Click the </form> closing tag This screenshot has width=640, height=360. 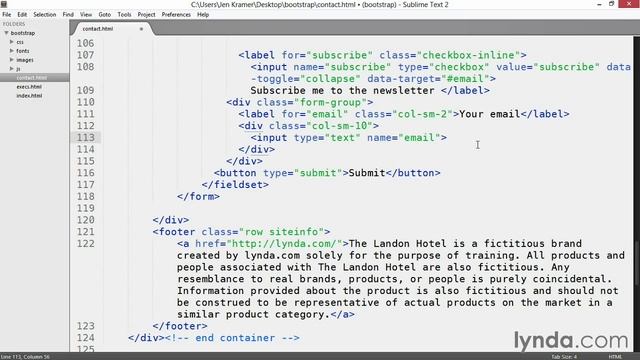(198, 197)
